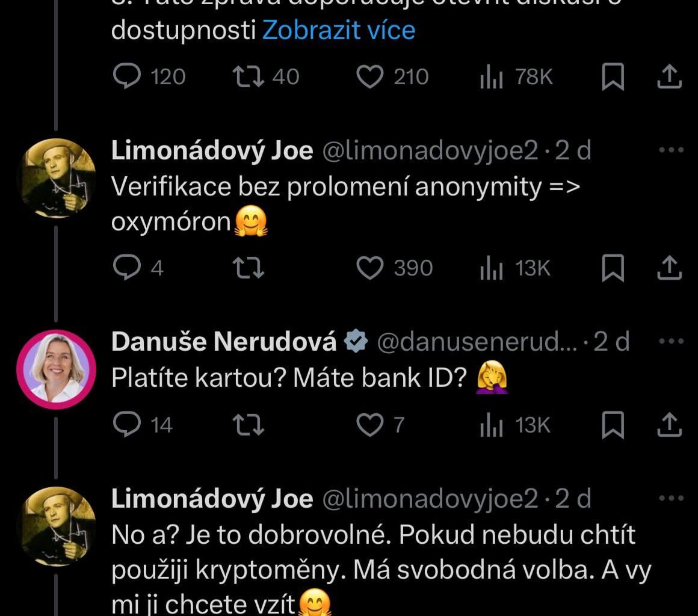
Task: Toggle bookmark on the oxymóron tweet
Action: (614, 268)
